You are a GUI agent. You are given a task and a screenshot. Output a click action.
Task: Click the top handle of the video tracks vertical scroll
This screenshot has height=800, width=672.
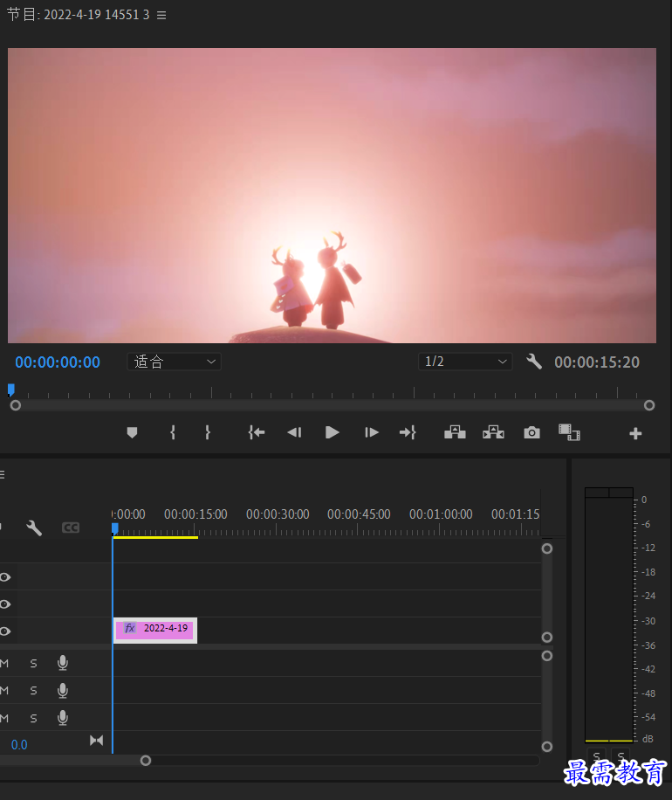point(547,549)
